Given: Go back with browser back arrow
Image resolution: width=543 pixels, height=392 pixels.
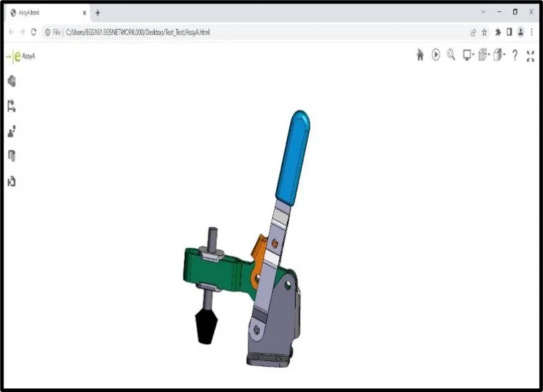Looking at the screenshot, I should [11, 32].
